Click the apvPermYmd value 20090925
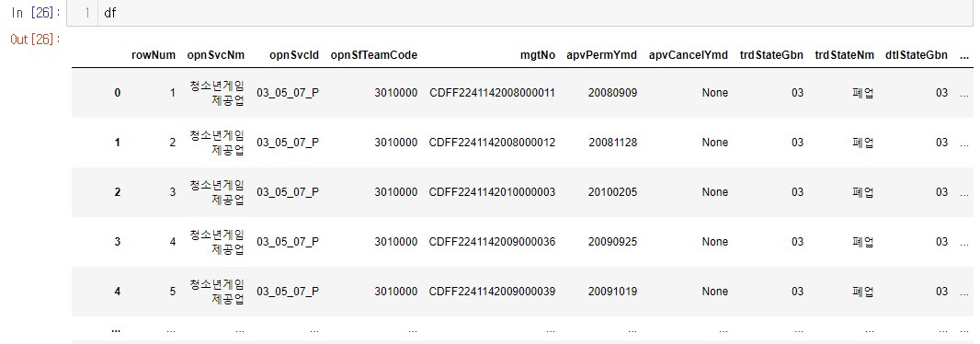The width and height of the screenshot is (980, 344). (x=612, y=242)
